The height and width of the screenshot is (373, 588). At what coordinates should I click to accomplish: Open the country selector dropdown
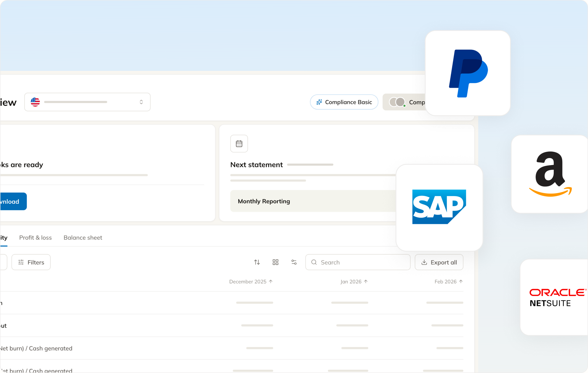tap(88, 102)
